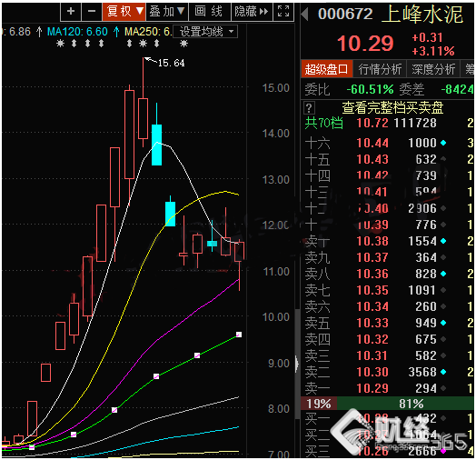The image size is (476, 460).
Task: Select the 超级盘口 tab
Action: (326, 69)
